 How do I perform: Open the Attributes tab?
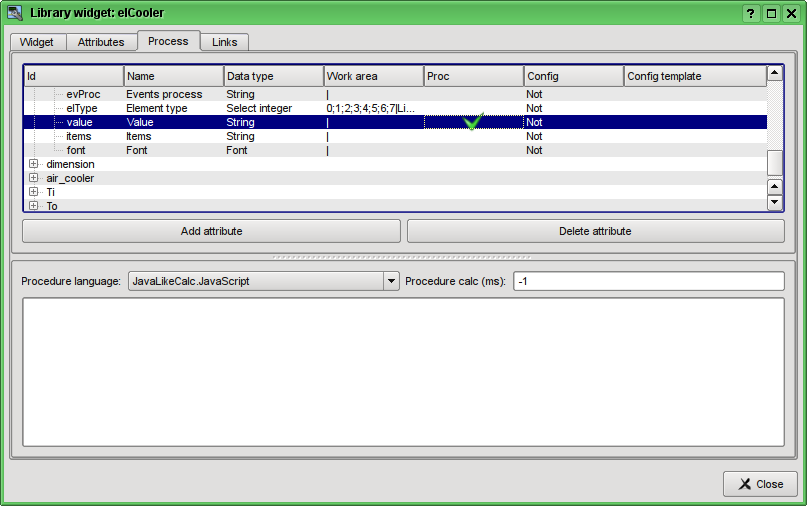pos(101,42)
